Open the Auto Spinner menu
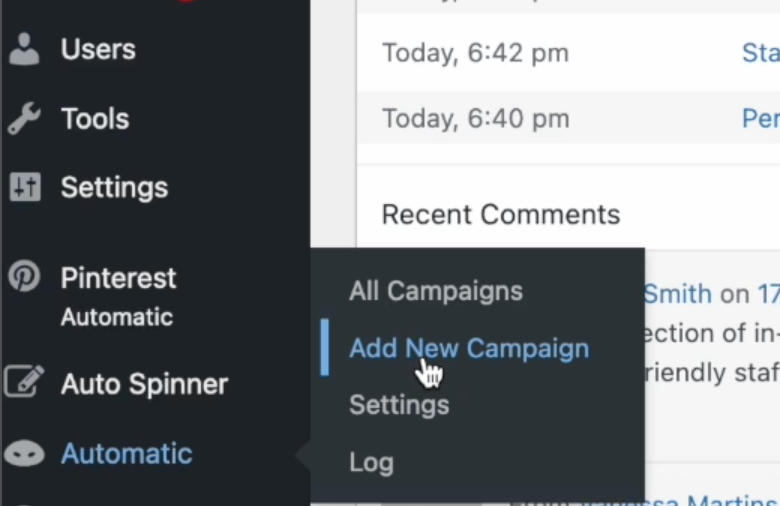 pyautogui.click(x=144, y=384)
